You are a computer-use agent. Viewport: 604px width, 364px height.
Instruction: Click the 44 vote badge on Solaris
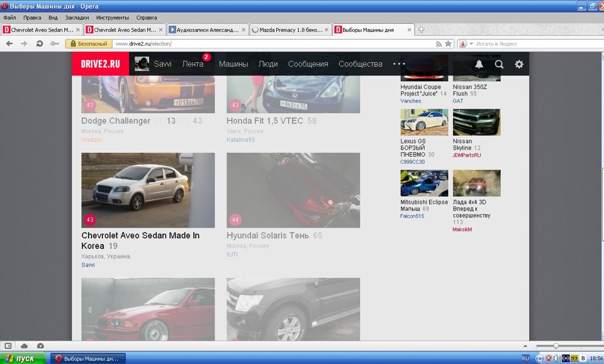pyautogui.click(x=235, y=219)
